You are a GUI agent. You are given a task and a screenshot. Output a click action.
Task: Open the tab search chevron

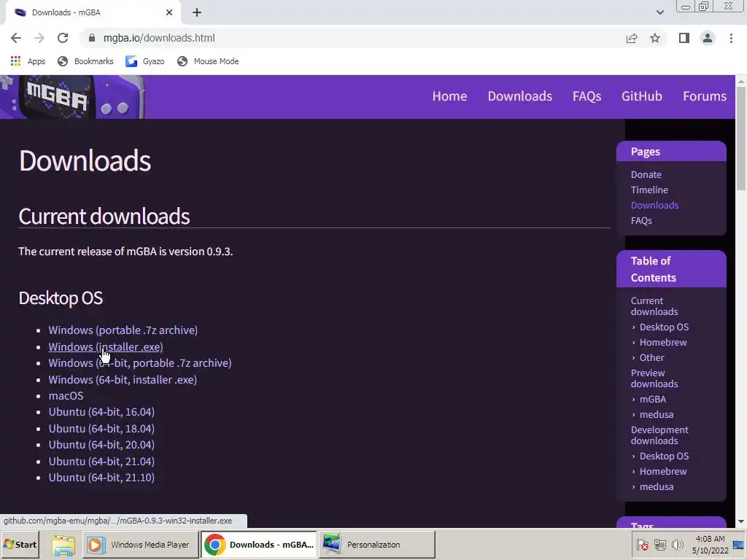[x=659, y=12]
